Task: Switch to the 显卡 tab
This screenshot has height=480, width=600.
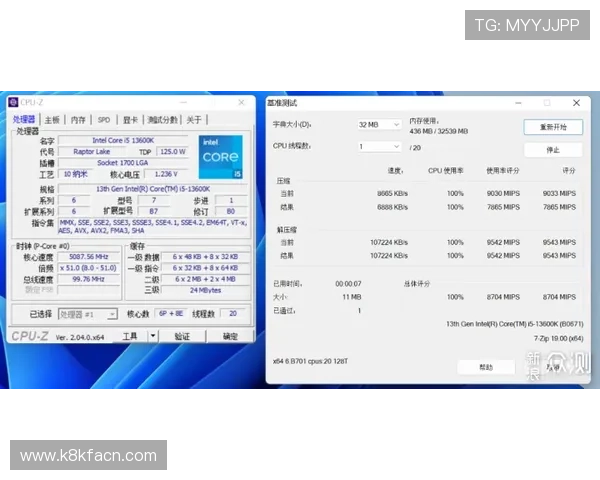Action: click(x=130, y=120)
